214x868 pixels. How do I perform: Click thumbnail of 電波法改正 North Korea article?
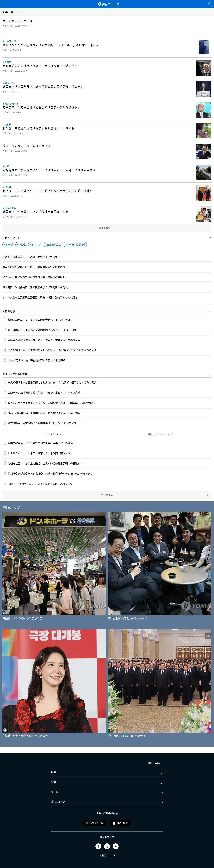click(x=204, y=131)
